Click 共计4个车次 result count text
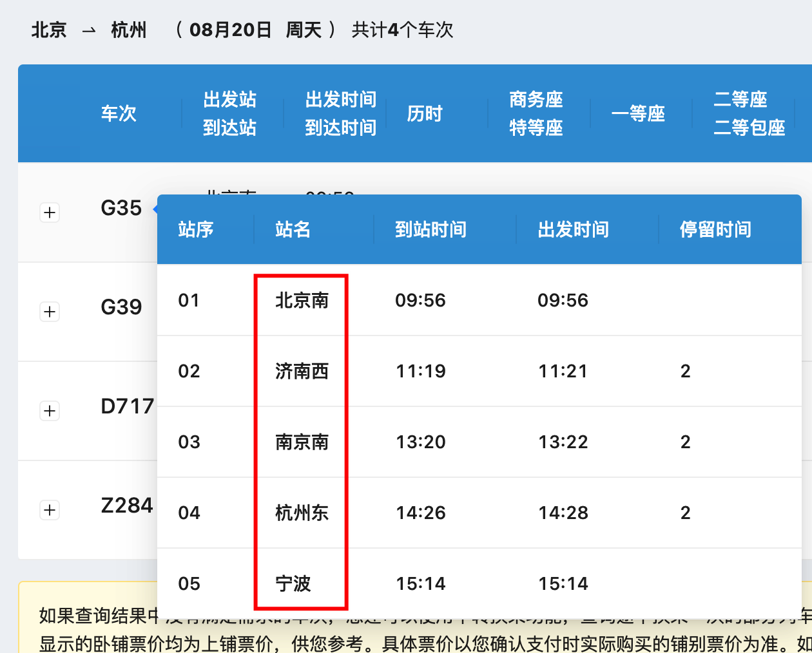Image resolution: width=812 pixels, height=653 pixels. tap(403, 30)
